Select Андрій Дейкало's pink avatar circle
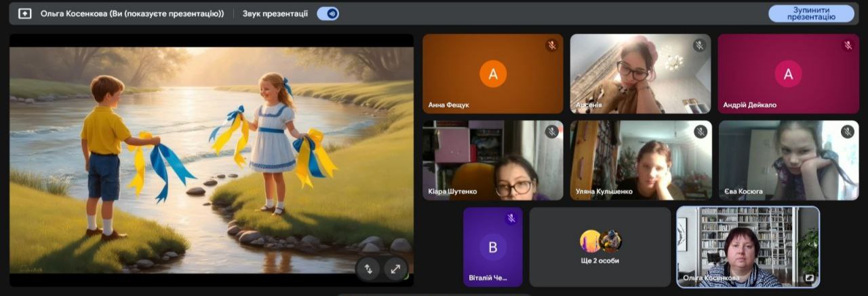This screenshot has height=296, width=868. coord(788,75)
